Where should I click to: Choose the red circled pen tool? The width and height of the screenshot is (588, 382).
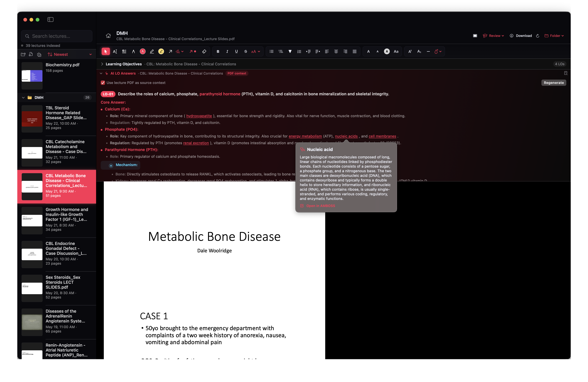pos(143,51)
